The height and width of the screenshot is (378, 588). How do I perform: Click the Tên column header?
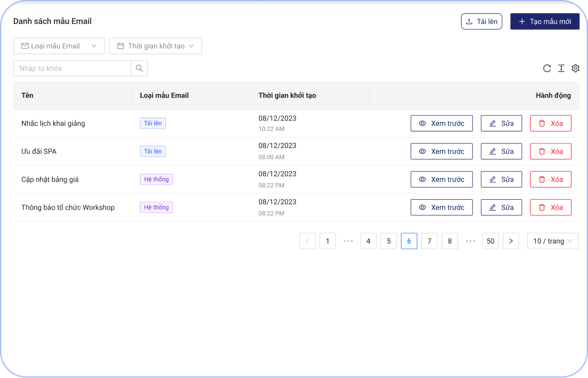[27, 95]
